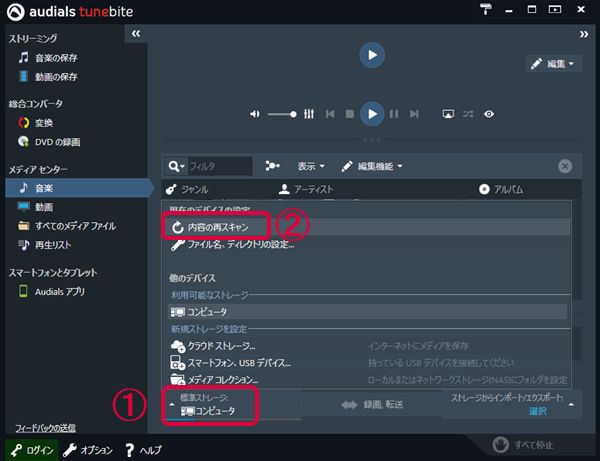
Task: Open オプション settings
Action: click(88, 450)
